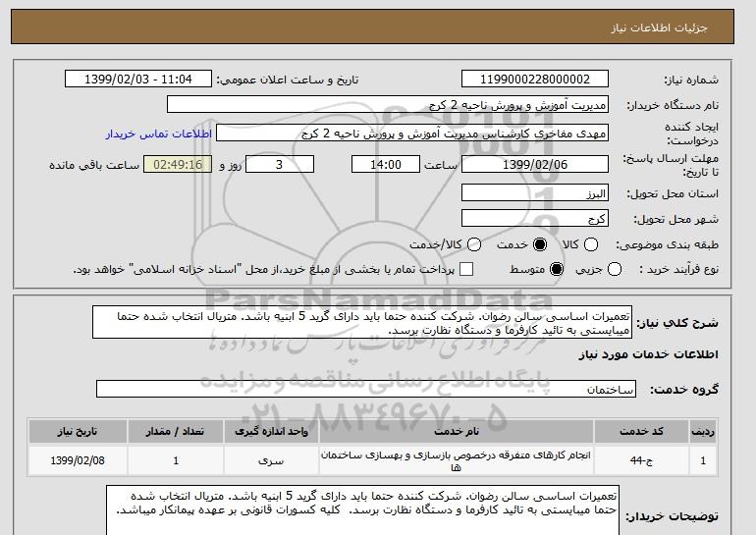Viewport: 756px width, 535px height.
Task: Click the service group field ساختمان
Action: (366, 389)
